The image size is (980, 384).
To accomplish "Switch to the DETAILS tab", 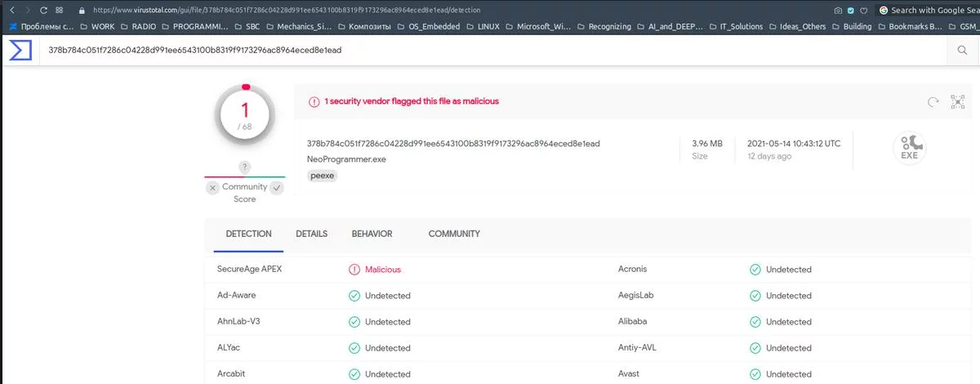I will 311,234.
